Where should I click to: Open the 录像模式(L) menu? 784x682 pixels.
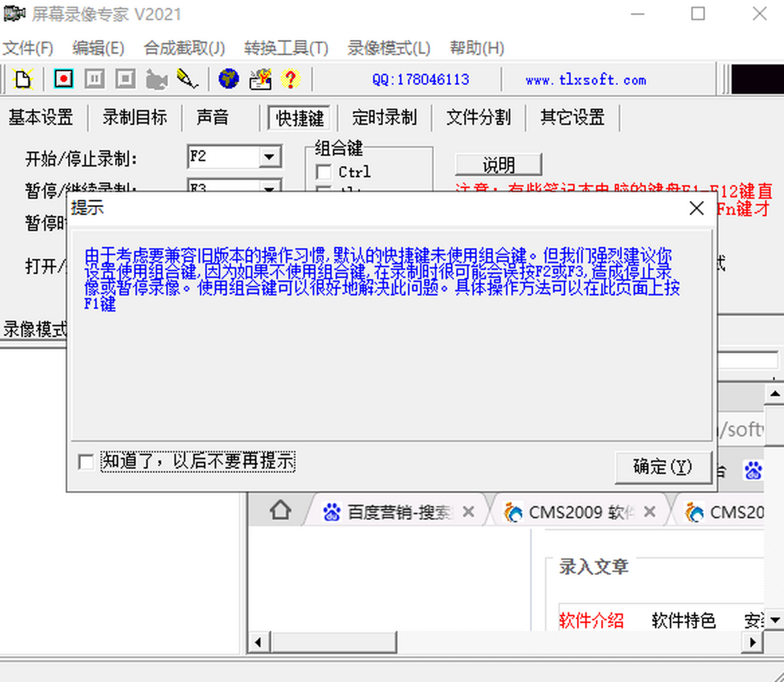tap(389, 48)
